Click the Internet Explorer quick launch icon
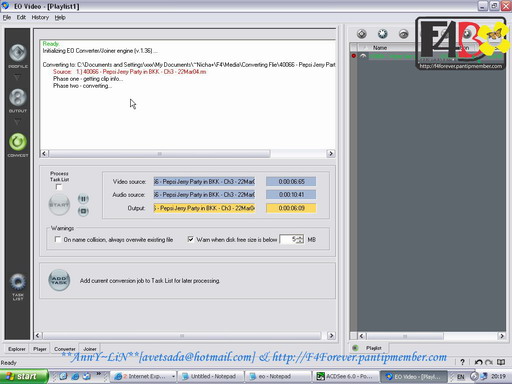Screen dimensions: 512x384 [75, 376]
